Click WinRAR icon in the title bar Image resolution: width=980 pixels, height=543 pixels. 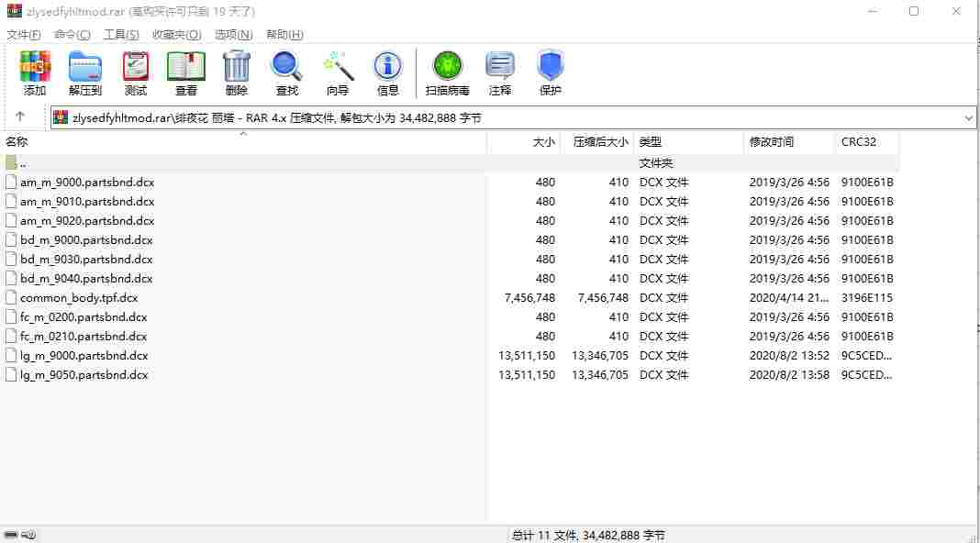coord(15,11)
